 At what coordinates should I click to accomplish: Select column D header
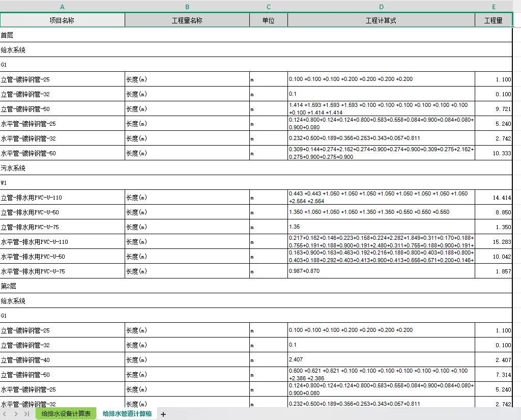click(381, 7)
